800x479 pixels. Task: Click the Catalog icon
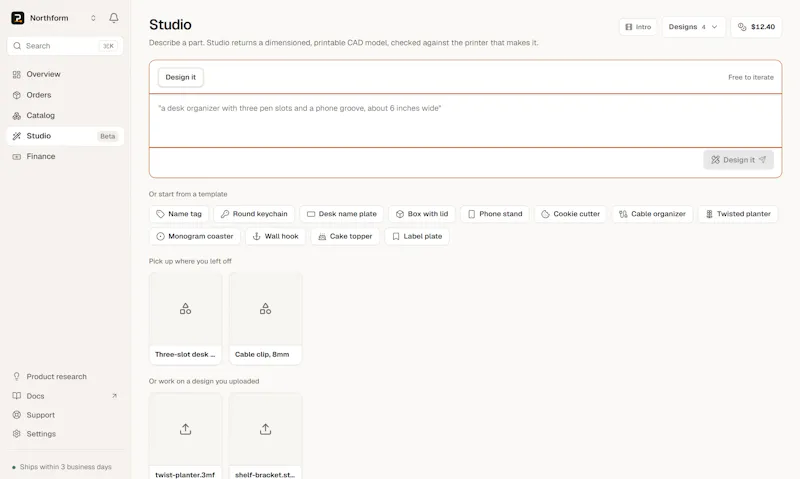click(x=17, y=115)
